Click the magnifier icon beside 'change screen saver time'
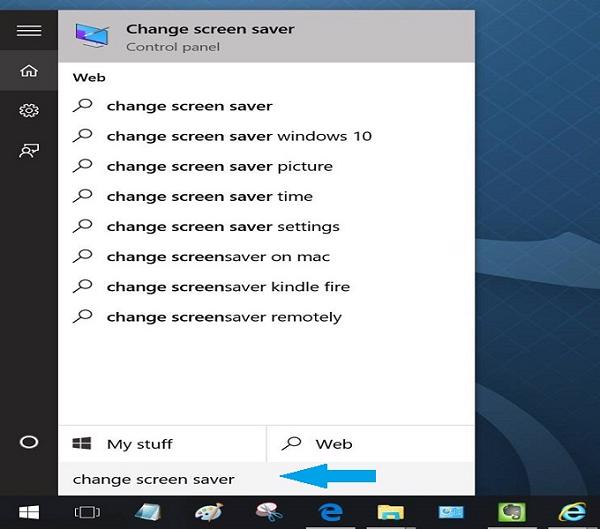Viewport: 600px width, 529px height. (83, 196)
